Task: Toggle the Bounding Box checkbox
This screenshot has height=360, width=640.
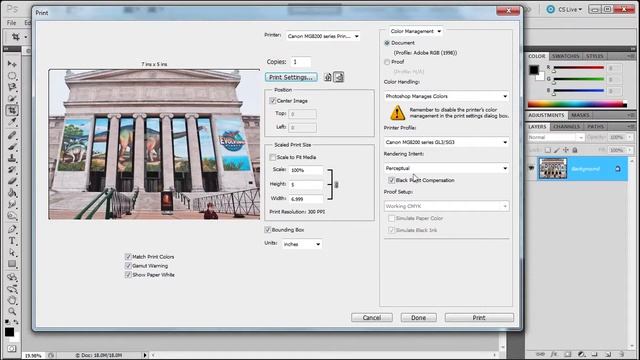Action: (268, 230)
